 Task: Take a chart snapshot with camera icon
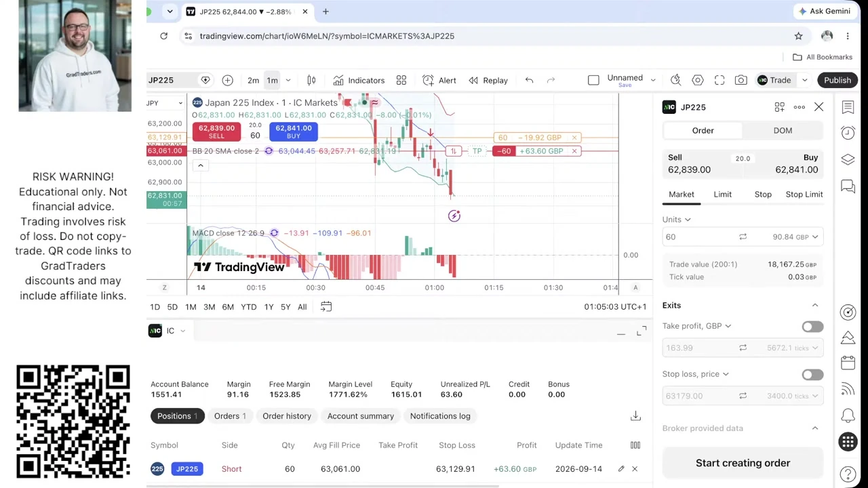click(x=741, y=80)
